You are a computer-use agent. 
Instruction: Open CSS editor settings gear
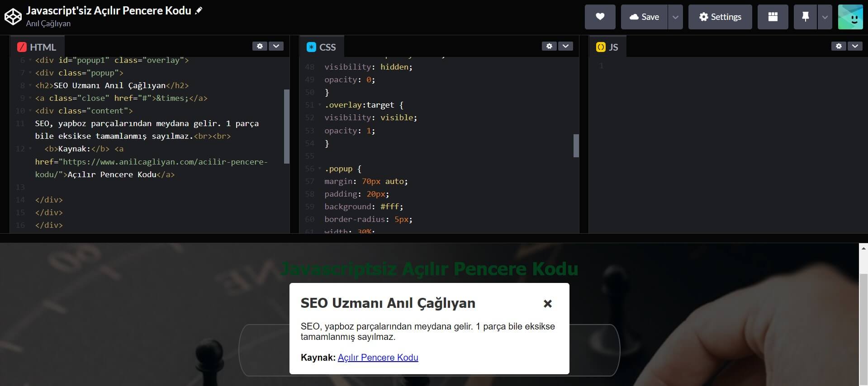coord(549,46)
